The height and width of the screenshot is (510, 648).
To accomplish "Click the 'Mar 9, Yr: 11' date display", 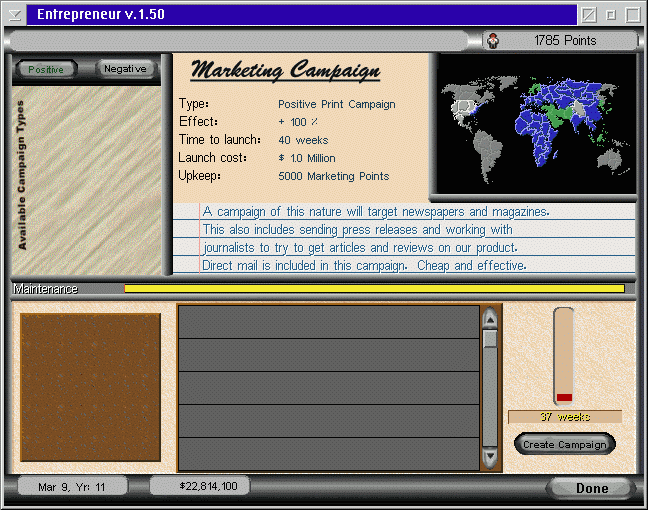I will click(x=72, y=487).
